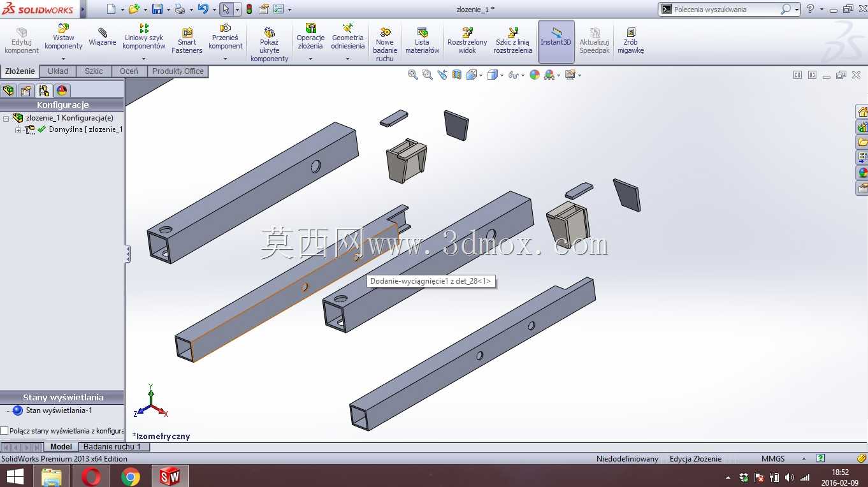Switch to the Układ tab
868x487 pixels.
tap(58, 71)
